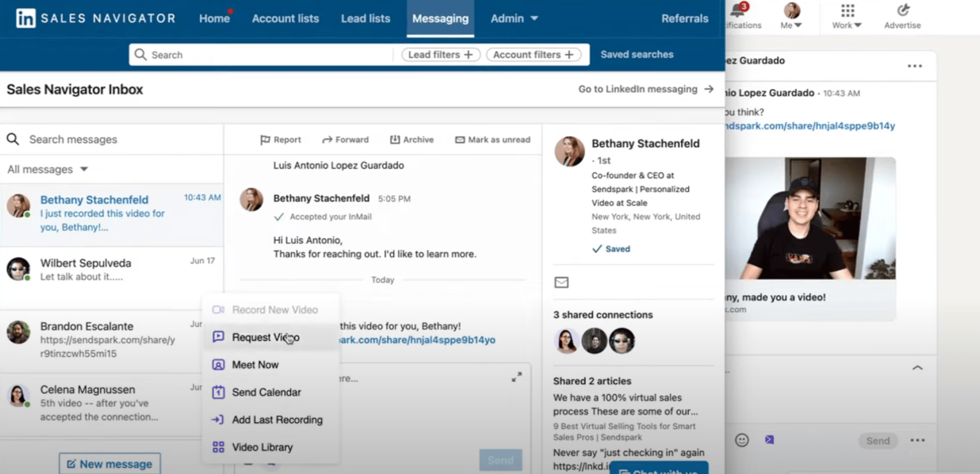Click the Search messages magnifier icon

(13, 139)
